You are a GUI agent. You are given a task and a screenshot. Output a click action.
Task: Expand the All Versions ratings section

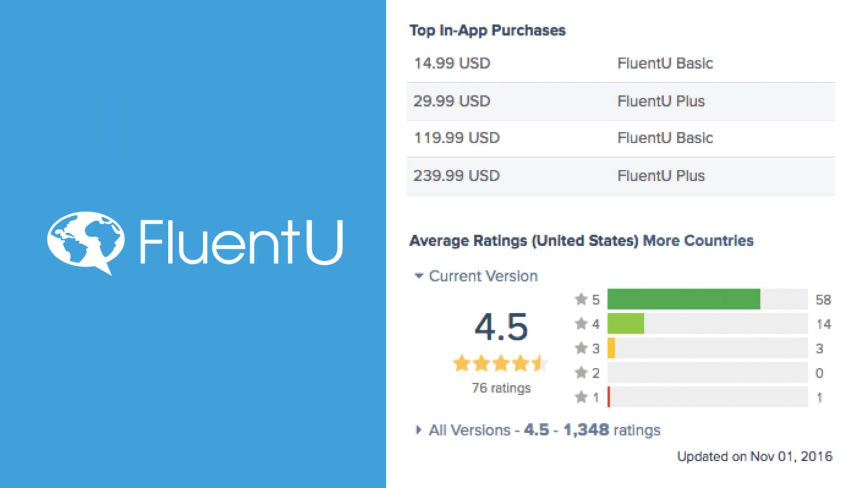tap(419, 430)
